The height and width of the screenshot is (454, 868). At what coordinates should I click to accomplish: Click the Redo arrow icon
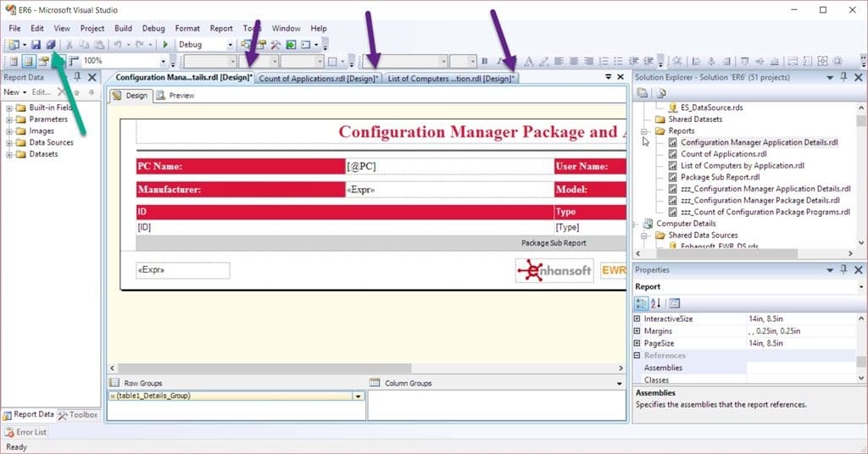(140, 44)
